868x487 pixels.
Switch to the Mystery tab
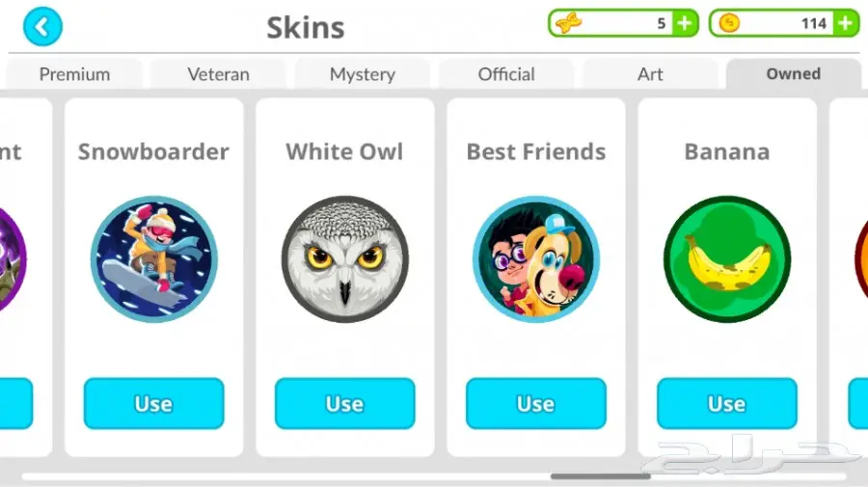pyautogui.click(x=362, y=74)
